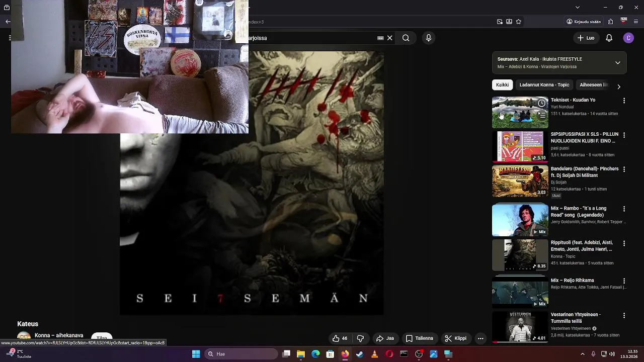644x362 pixels.
Task: Open SIPSIPUSSIPASI X SLS video thumbnail
Action: [520, 146]
